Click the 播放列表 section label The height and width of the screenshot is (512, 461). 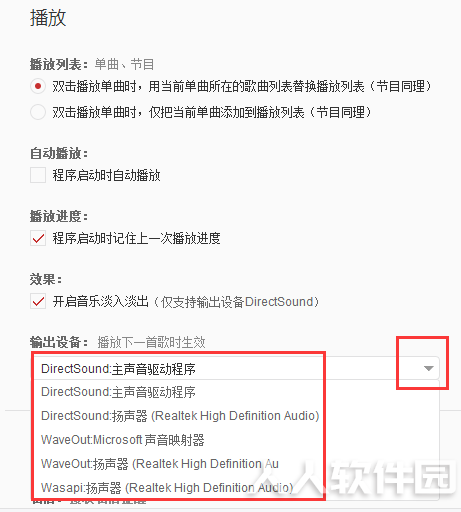59,64
